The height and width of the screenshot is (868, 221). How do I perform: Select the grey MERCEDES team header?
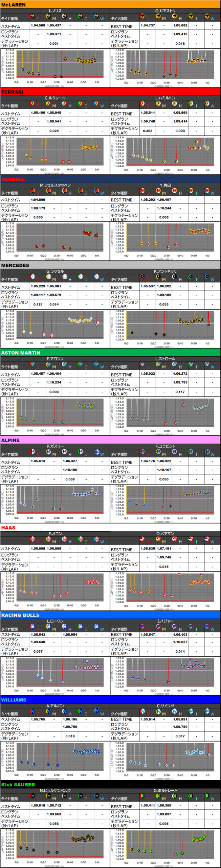tap(110, 265)
